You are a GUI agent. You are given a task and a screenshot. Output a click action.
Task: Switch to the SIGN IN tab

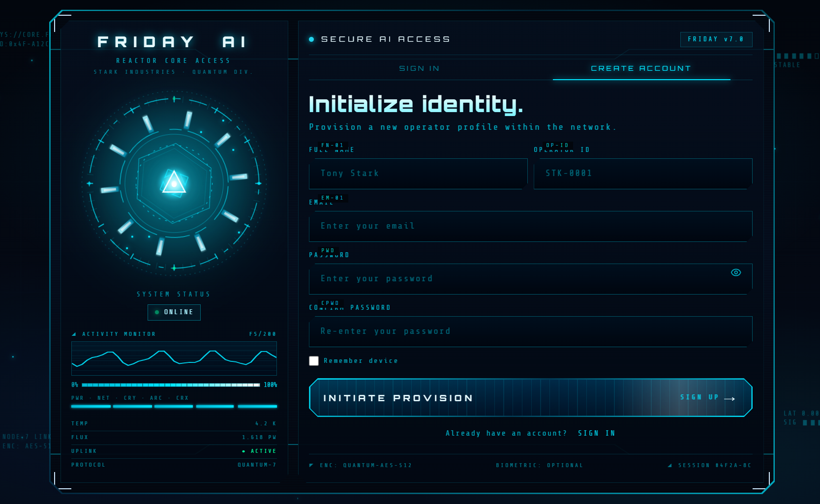point(419,68)
